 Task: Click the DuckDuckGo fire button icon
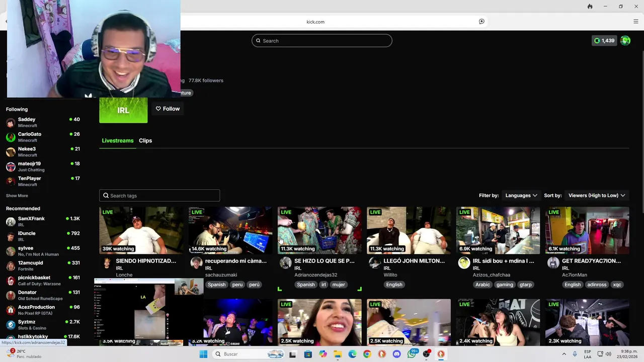pyautogui.click(x=590, y=7)
